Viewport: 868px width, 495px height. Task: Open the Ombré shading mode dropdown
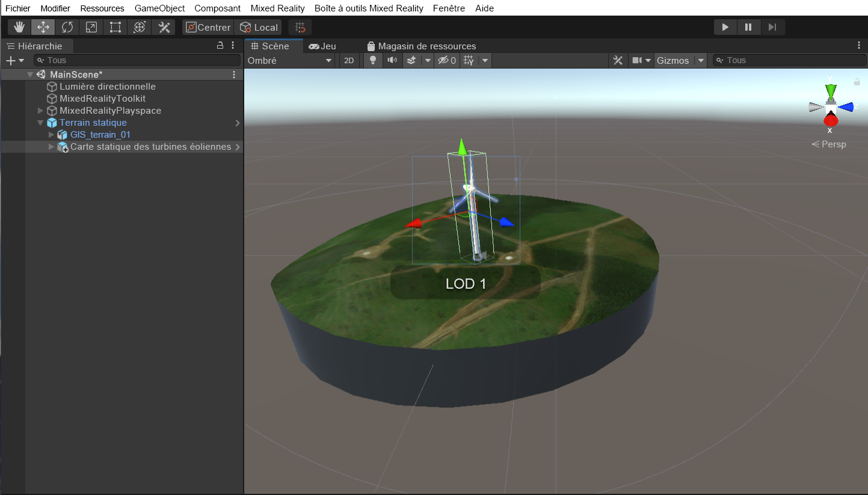(290, 60)
